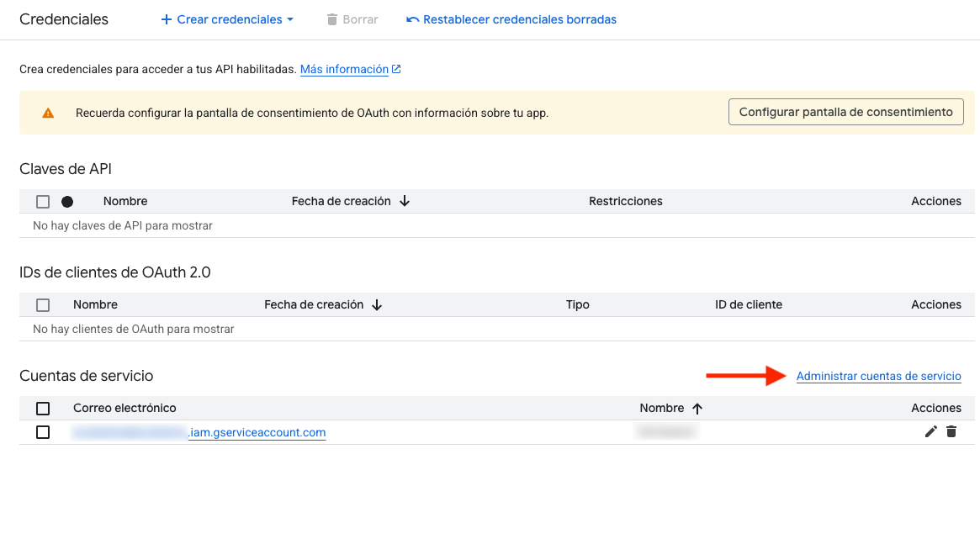Toggle select-all checkbox in Cuentas de servicio

[43, 409]
